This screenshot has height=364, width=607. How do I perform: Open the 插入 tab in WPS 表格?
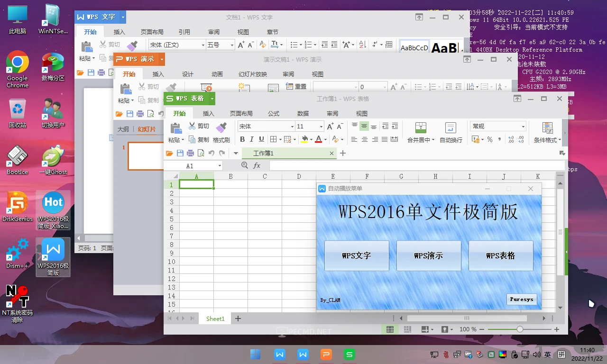tap(209, 114)
